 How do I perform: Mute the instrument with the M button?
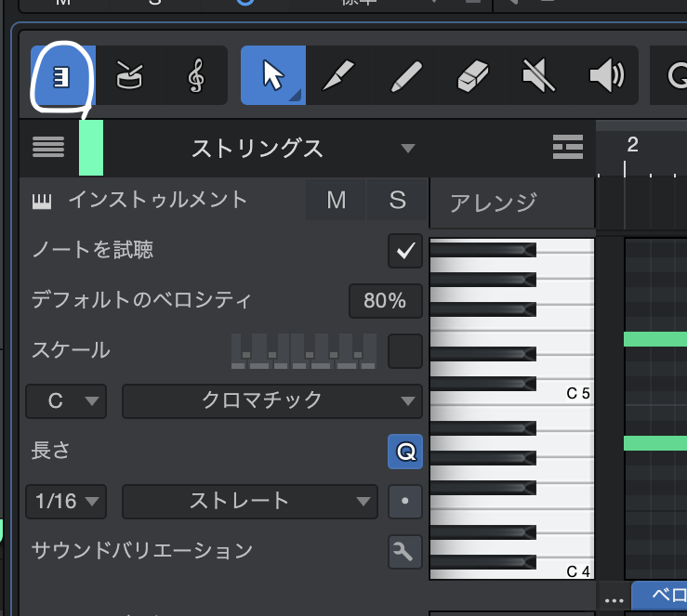tap(337, 201)
